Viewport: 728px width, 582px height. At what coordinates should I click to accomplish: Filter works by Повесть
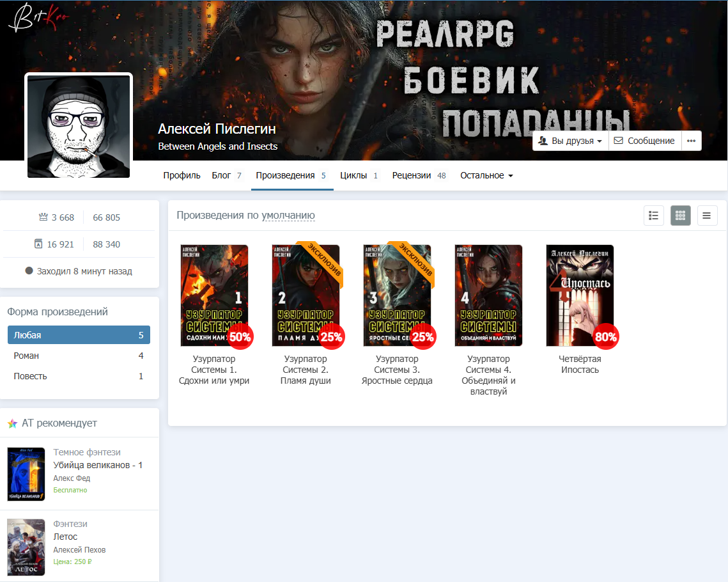[79, 376]
